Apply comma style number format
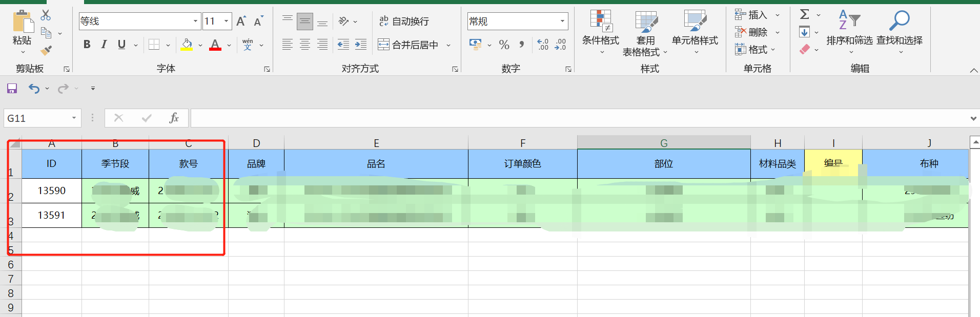 tap(522, 45)
